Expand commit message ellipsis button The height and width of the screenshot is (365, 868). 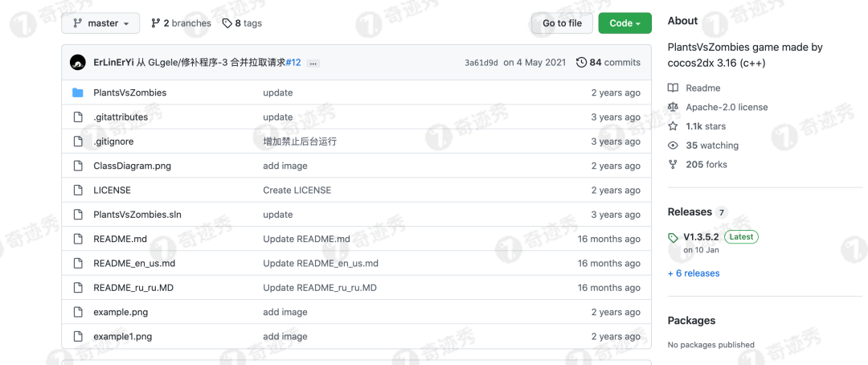313,64
